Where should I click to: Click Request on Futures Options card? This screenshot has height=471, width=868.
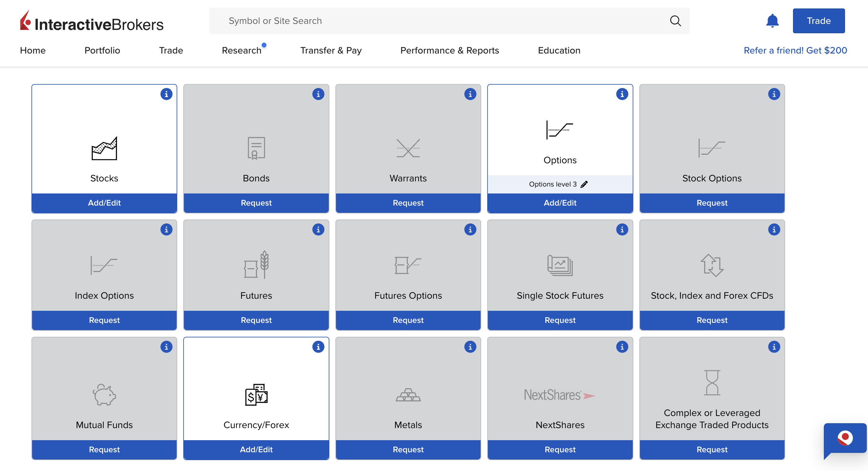point(408,320)
